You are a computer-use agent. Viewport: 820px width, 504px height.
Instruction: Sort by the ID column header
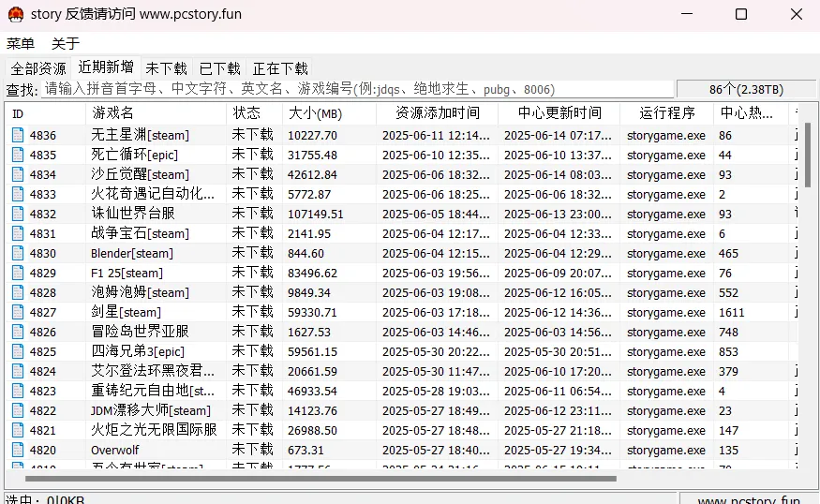click(46, 113)
